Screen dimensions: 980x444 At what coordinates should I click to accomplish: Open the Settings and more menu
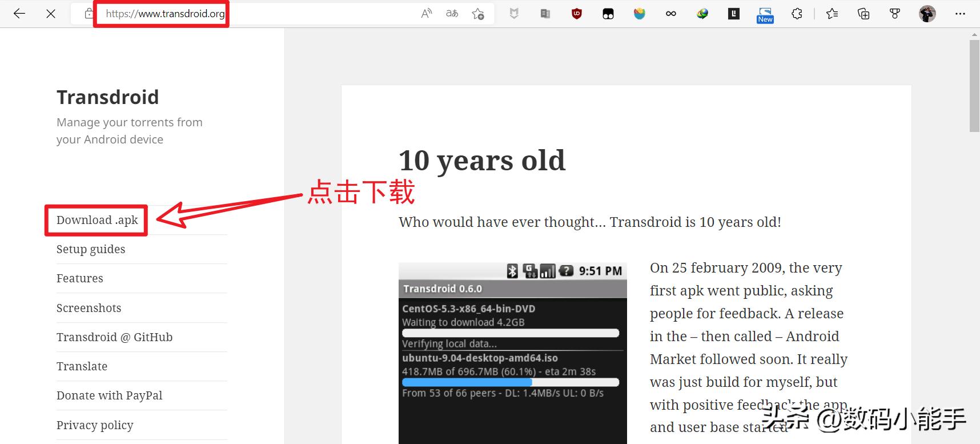click(x=960, y=14)
